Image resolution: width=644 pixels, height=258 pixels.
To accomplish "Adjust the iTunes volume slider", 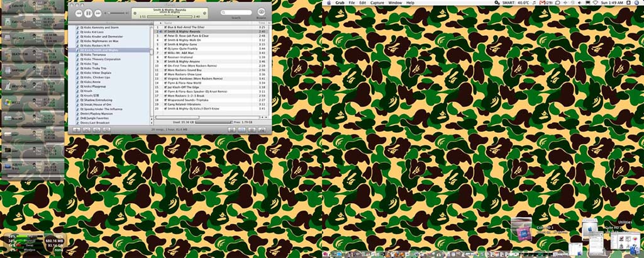I will (x=116, y=13).
